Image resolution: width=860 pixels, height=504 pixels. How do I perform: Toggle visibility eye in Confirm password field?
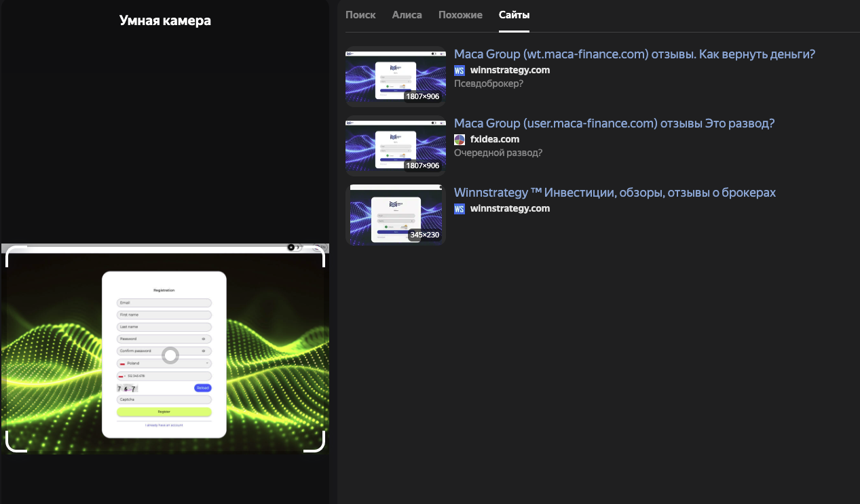point(204,351)
